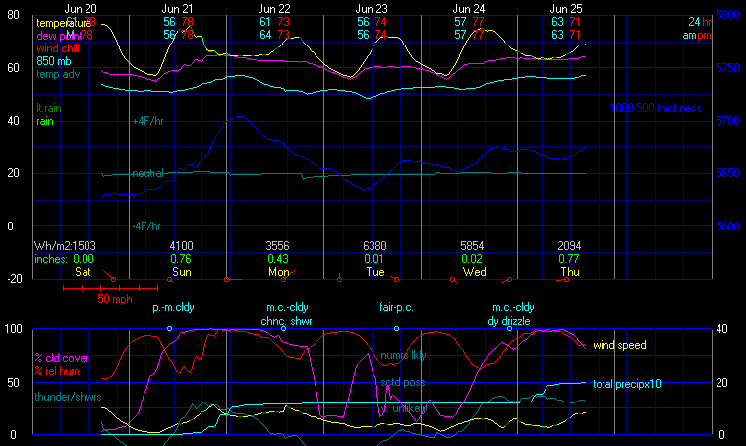This screenshot has height=446, width=746.
Task: Click the bright green rain legend label
Action: (45, 121)
